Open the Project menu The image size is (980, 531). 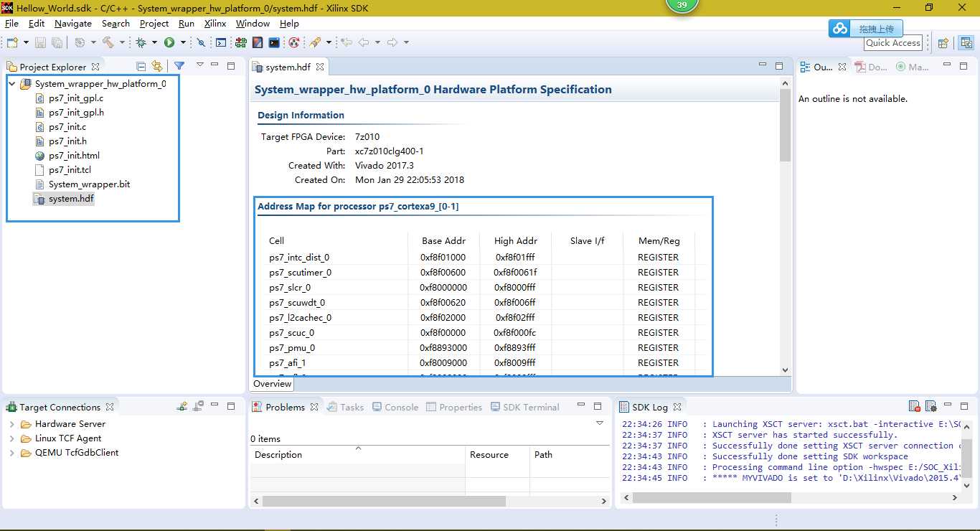154,24
